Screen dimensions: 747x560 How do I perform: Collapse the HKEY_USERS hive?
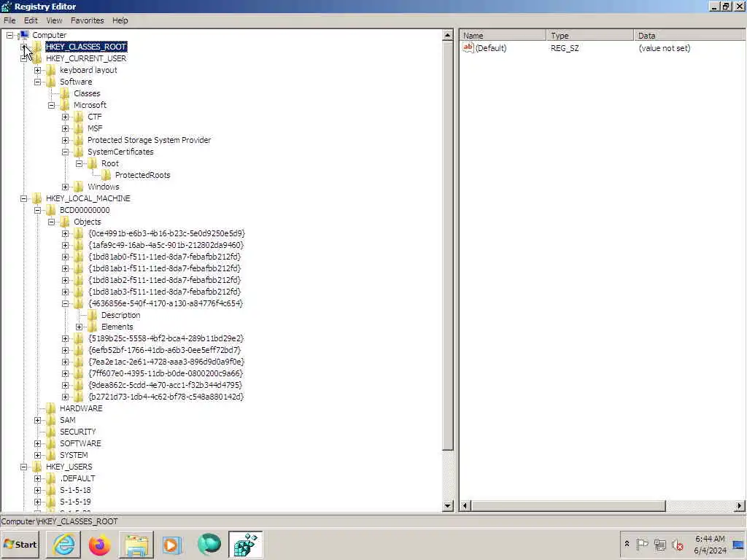(23, 467)
